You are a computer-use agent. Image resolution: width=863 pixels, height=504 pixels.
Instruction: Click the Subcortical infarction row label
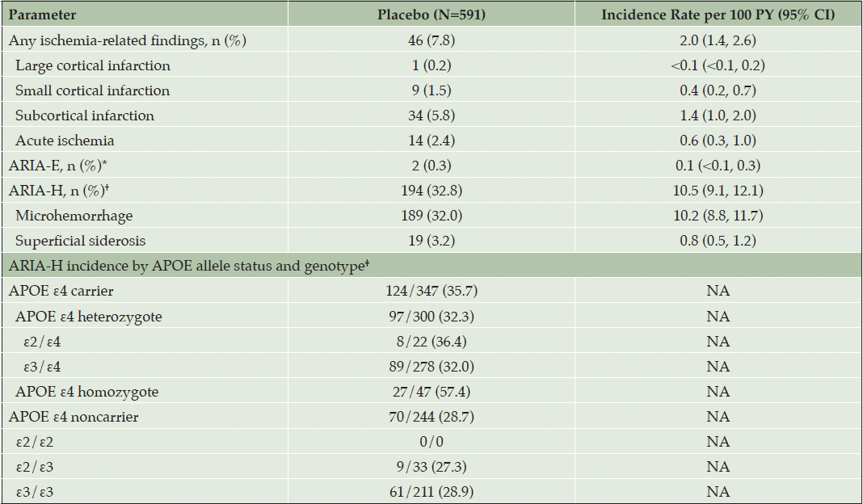click(85, 115)
